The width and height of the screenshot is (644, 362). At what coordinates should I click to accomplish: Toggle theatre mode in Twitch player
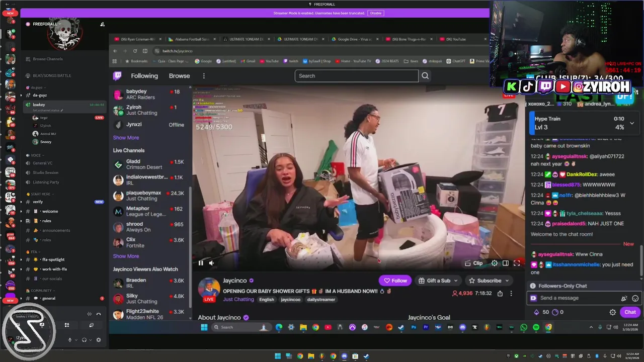[x=506, y=263]
